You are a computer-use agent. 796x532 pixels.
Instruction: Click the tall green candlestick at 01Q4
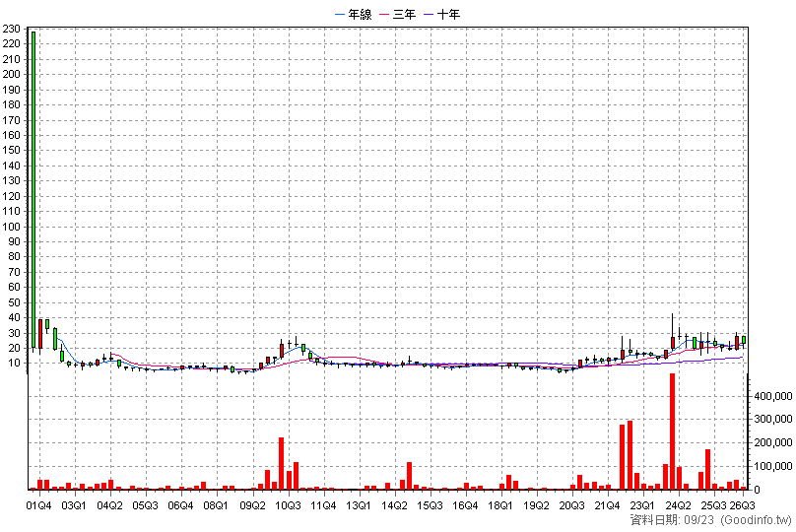33,190
